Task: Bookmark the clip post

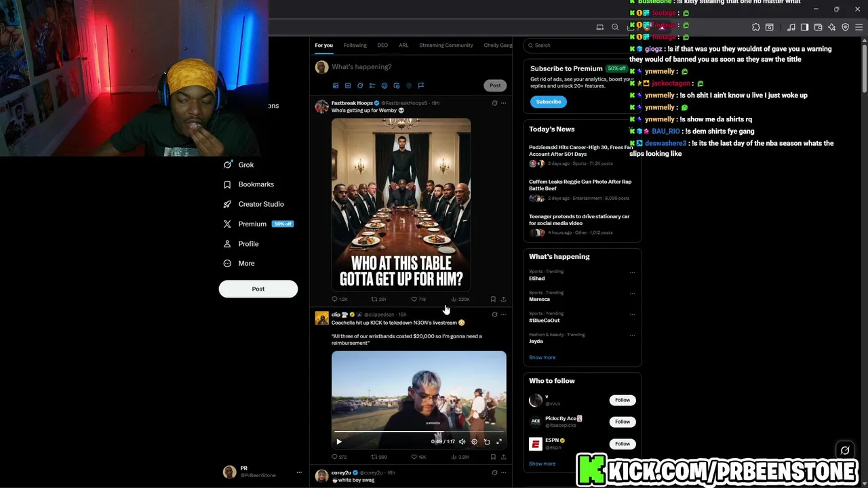Action: point(493,457)
